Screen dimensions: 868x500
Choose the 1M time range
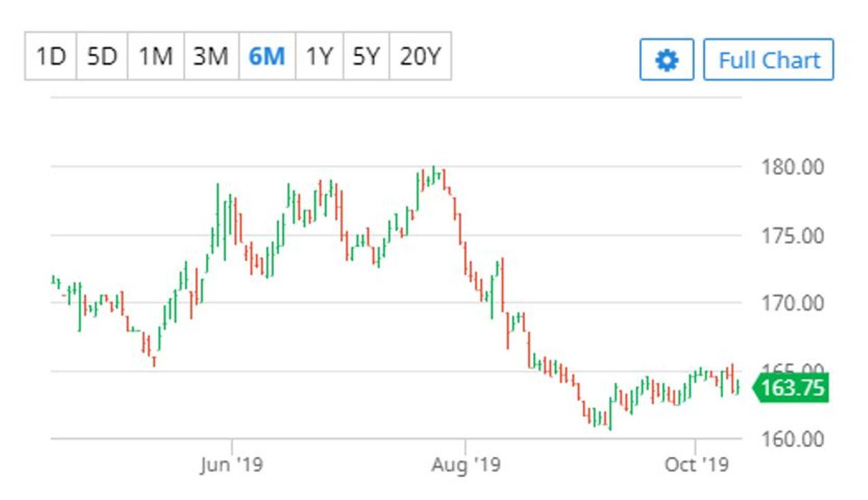coord(156,56)
